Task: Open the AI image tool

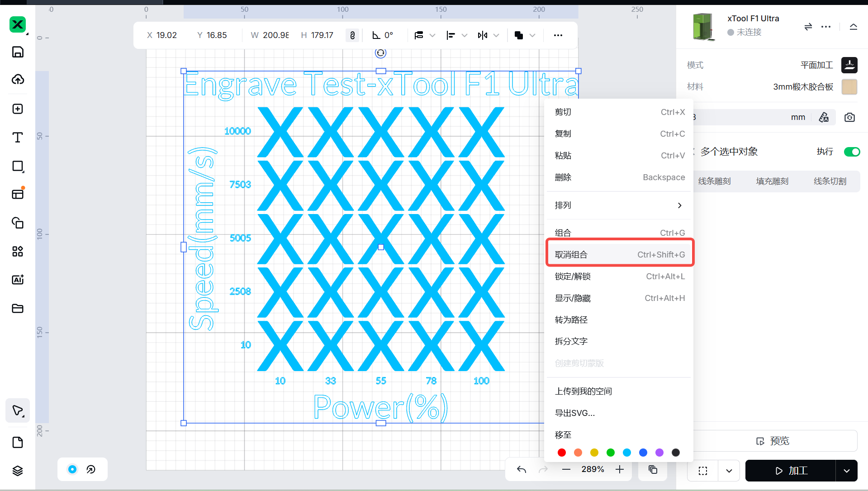Action: (x=18, y=280)
